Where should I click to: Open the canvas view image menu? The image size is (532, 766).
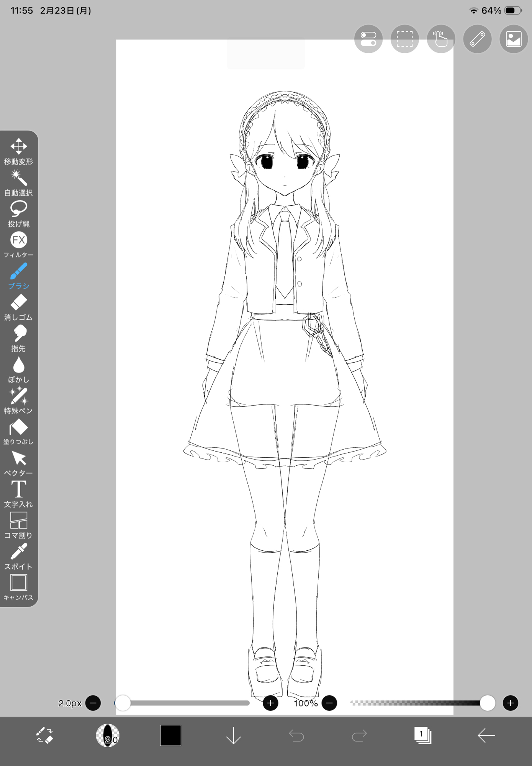click(513, 39)
